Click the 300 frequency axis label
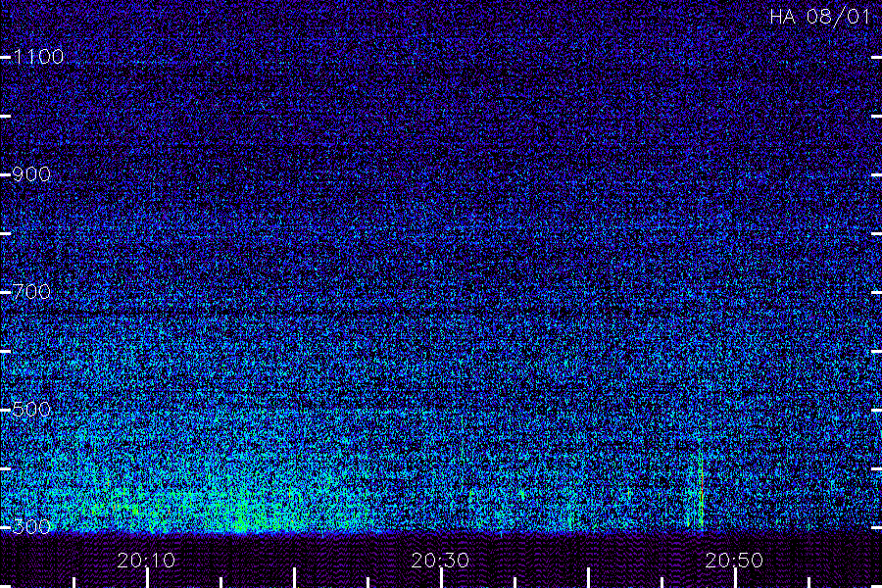 pos(31,527)
